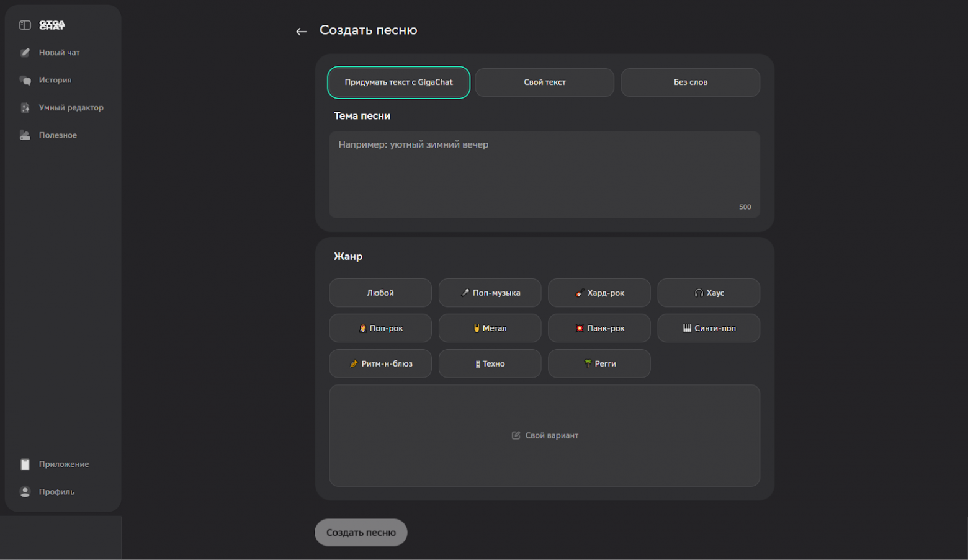The width and height of the screenshot is (968, 560).
Task: Open the Полезное section
Action: coord(57,135)
